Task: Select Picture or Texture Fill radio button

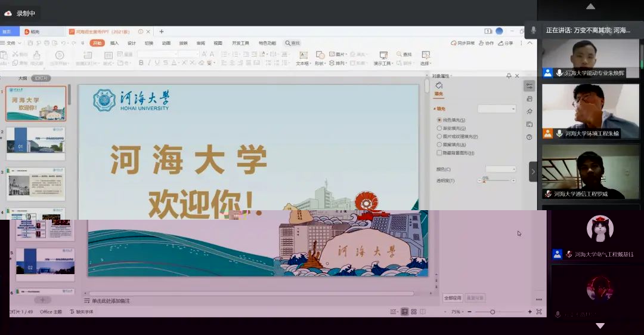Action: click(439, 137)
